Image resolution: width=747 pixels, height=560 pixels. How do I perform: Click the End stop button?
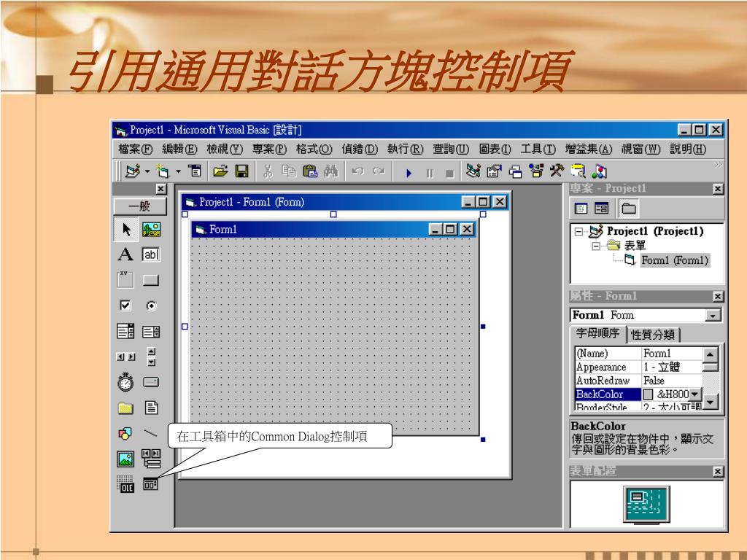(x=449, y=174)
